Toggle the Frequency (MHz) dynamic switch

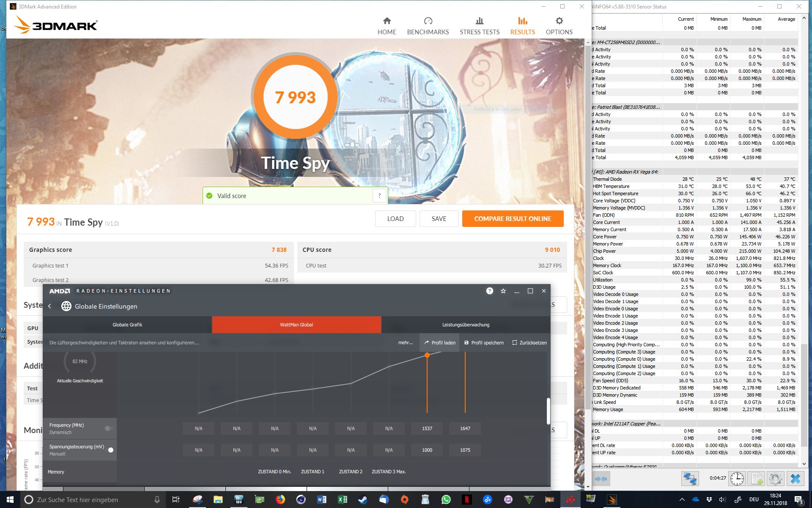(x=109, y=428)
